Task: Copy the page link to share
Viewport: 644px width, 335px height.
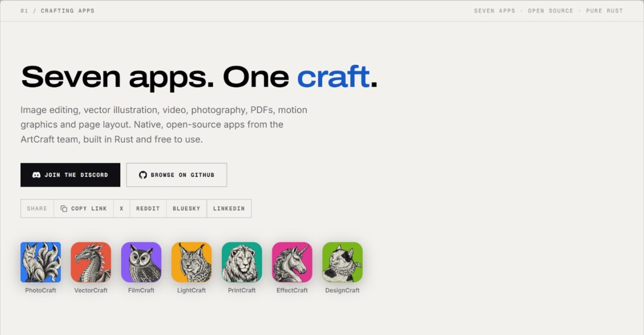Action: tap(84, 209)
